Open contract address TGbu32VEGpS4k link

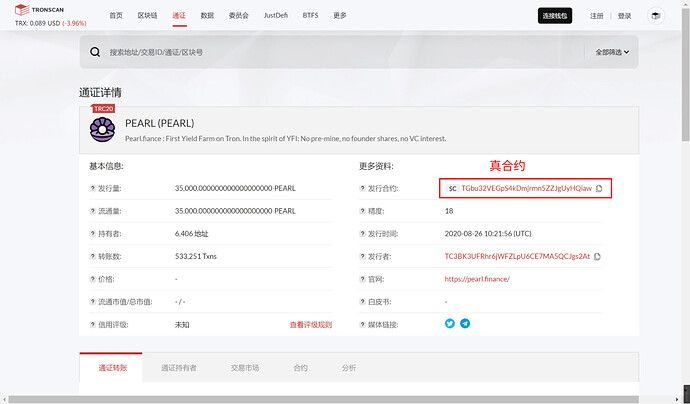pos(526,188)
